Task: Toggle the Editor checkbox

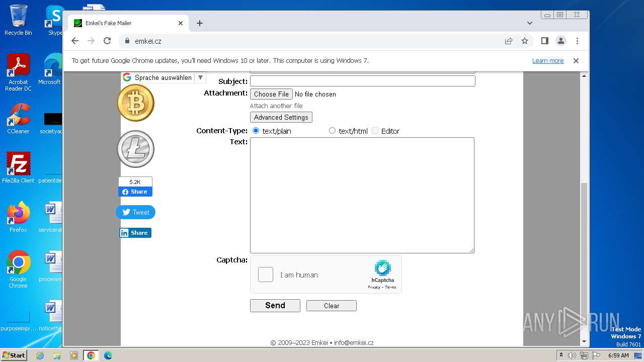Action: [375, 131]
